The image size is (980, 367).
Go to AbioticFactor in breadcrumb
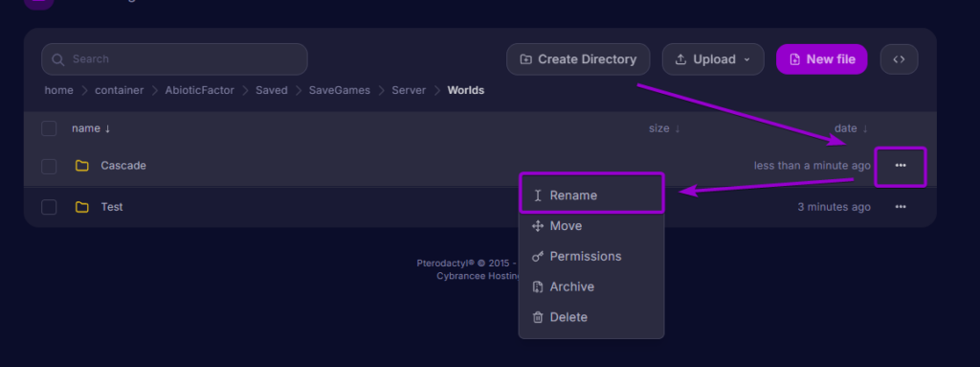tap(199, 90)
